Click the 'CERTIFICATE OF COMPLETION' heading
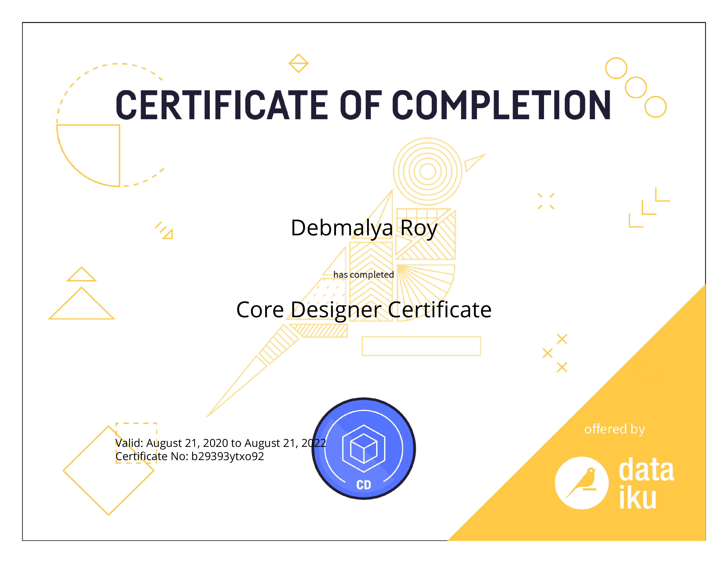The height and width of the screenshot is (563, 728). point(363,105)
